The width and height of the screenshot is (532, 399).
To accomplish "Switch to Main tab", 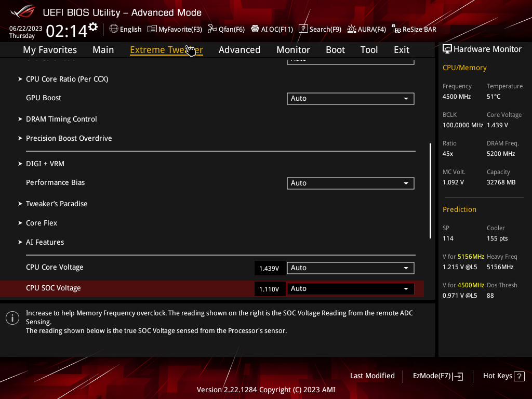I will coord(103,50).
